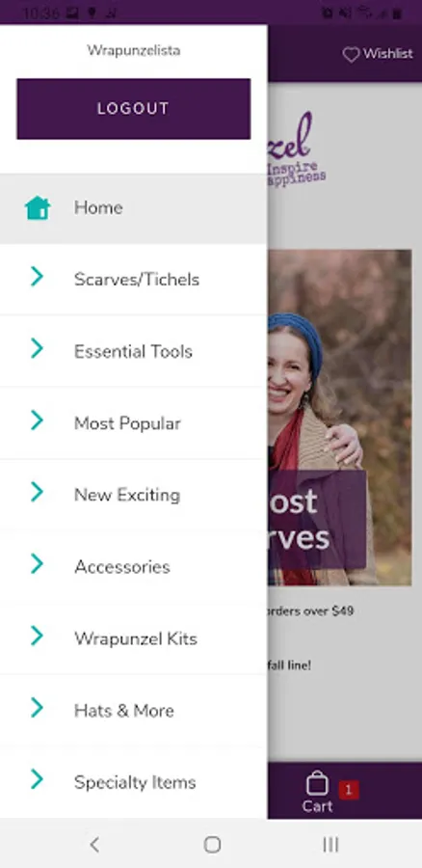Select Home in side menu
The width and height of the screenshot is (422, 868).
click(133, 208)
